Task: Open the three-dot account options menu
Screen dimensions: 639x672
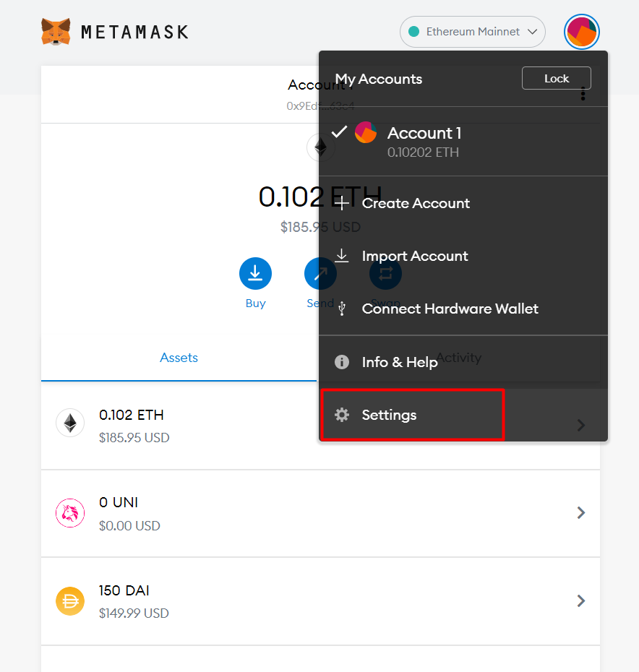Action: pos(583,94)
